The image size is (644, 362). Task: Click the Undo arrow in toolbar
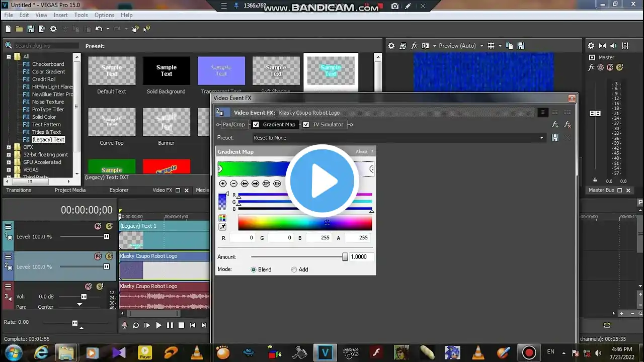pos(99,29)
